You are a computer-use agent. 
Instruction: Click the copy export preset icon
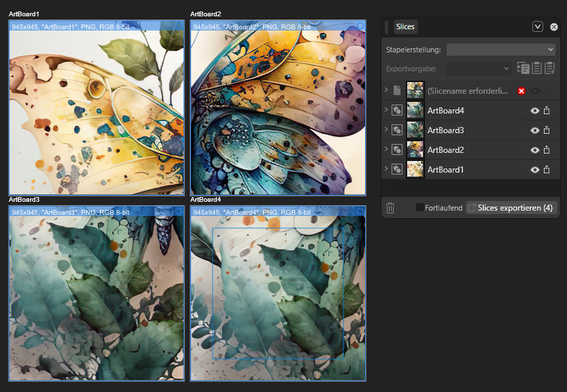tap(523, 68)
